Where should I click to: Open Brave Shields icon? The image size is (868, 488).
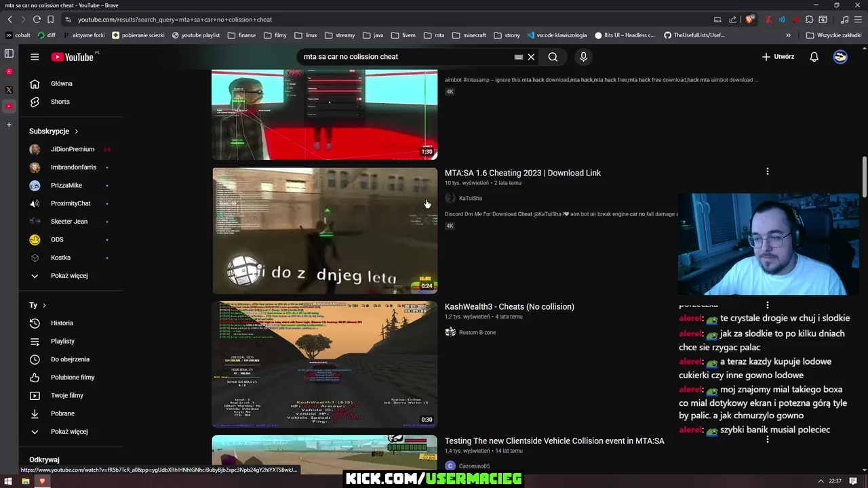(749, 20)
